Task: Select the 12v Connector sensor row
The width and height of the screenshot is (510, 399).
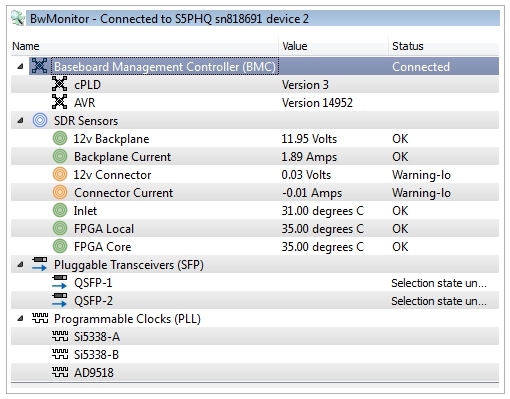Action: (x=255, y=175)
